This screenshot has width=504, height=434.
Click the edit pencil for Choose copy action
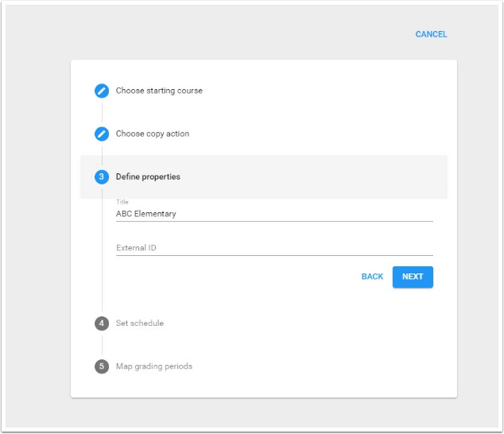pyautogui.click(x=102, y=134)
